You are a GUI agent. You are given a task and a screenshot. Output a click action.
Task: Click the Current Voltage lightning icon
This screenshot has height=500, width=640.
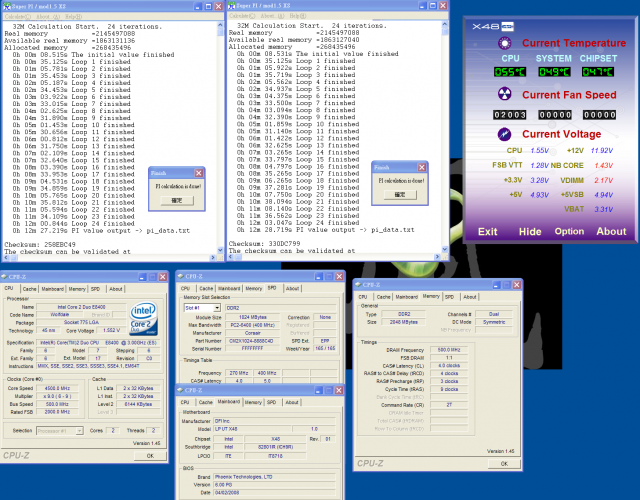(x=504, y=134)
